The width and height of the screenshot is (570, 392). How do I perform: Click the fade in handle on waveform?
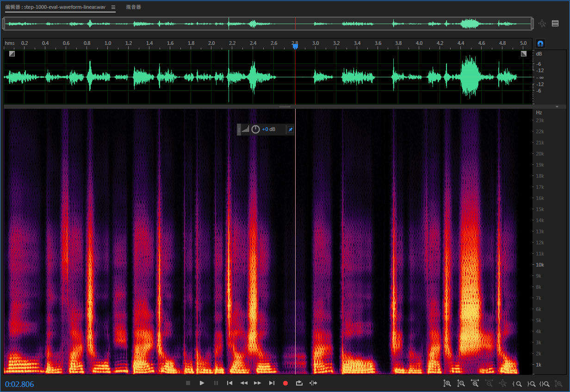point(12,54)
